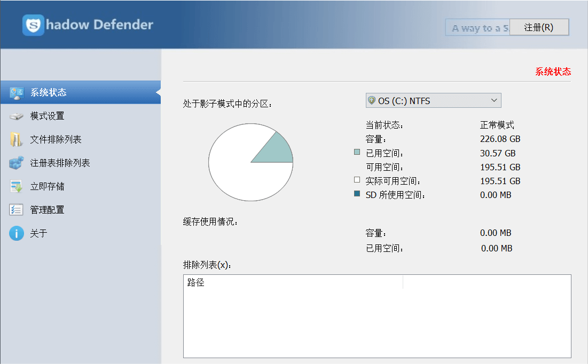Click the dropdown arrow beside OS (C:) NTFS
The height and width of the screenshot is (364, 588).
pos(494,100)
